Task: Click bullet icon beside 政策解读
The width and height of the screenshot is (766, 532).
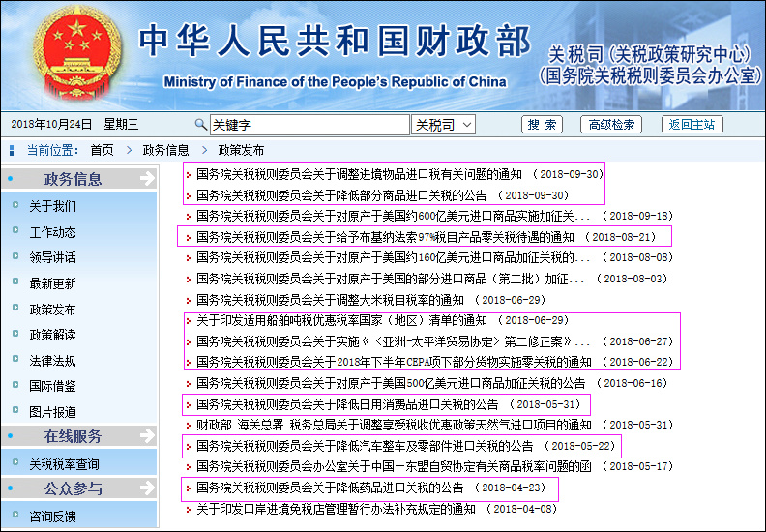Action: 15,333
